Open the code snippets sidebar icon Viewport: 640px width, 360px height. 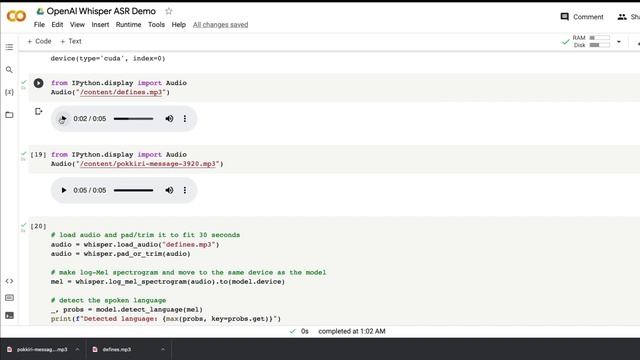[x=9, y=281]
